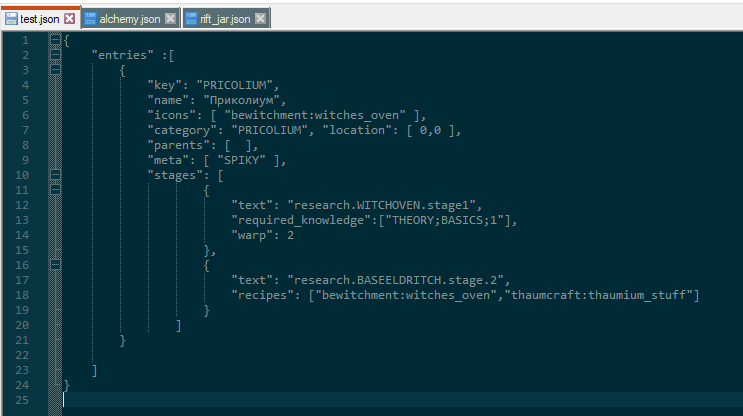Click the "stages" key text
The width and height of the screenshot is (743, 416).
pos(175,175)
